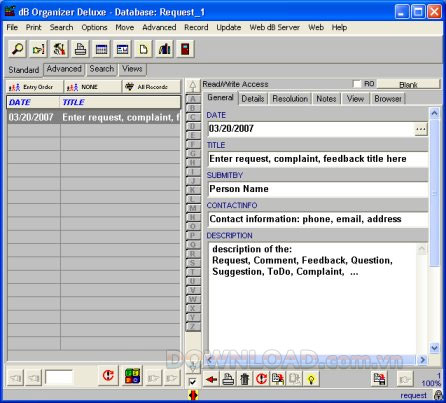This screenshot has width=446, height=403.
Task: Open the table grid view toolbar icon
Action: click(101, 49)
